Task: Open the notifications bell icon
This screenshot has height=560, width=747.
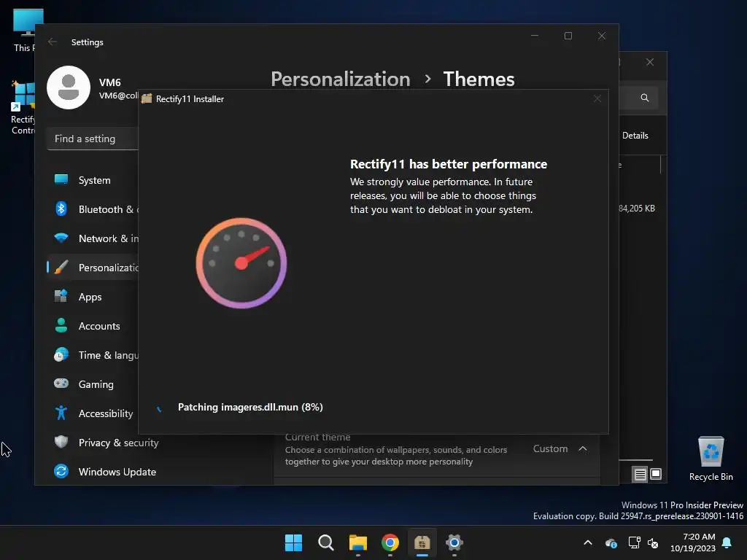Action: coord(727,542)
